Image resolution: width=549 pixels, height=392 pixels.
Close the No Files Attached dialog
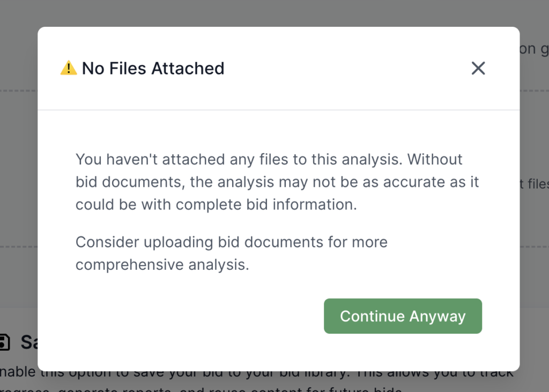click(x=478, y=68)
